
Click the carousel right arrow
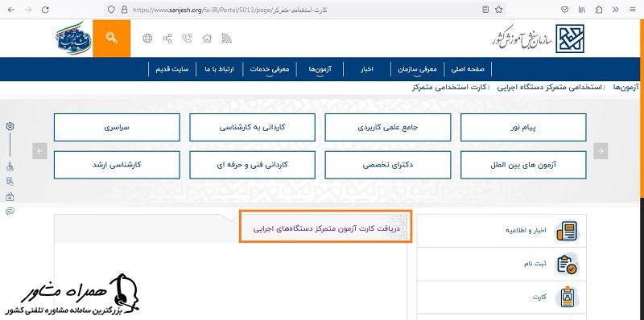click(601, 151)
